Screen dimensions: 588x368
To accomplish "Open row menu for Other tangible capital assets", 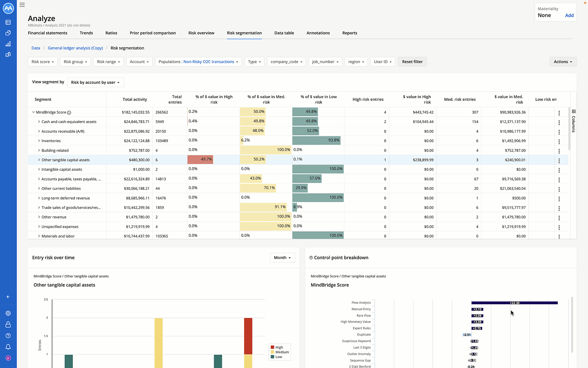I will 559,160.
